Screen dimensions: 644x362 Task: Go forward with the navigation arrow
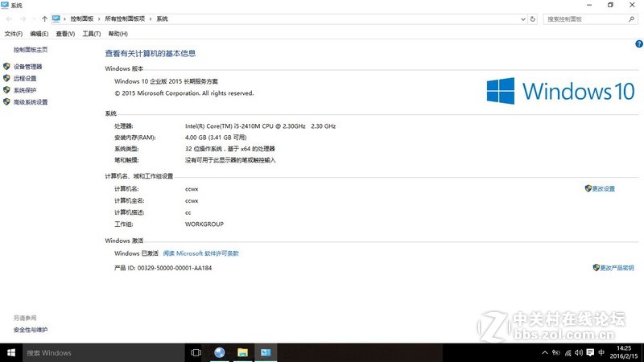point(23,19)
